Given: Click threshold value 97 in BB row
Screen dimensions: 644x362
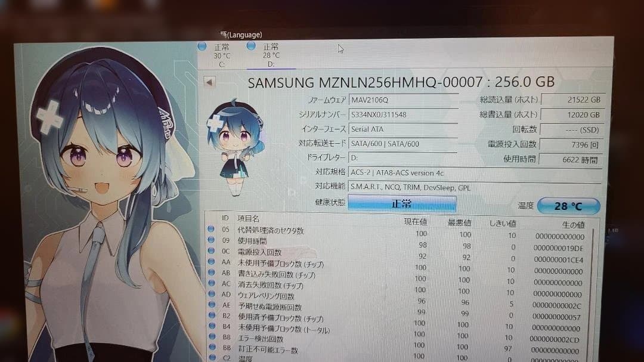Looking at the screenshot, I should click(x=508, y=348).
